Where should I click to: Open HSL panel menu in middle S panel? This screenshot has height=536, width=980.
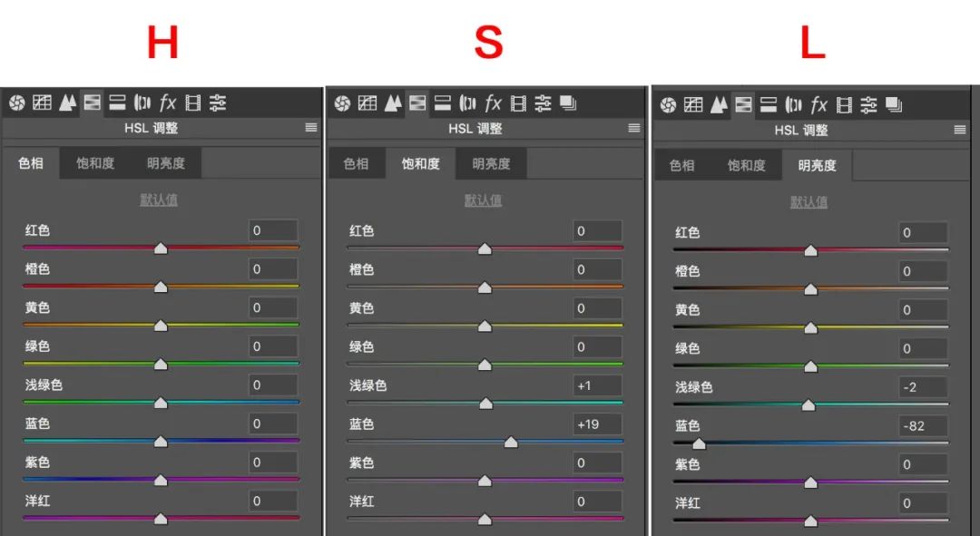coord(634,128)
